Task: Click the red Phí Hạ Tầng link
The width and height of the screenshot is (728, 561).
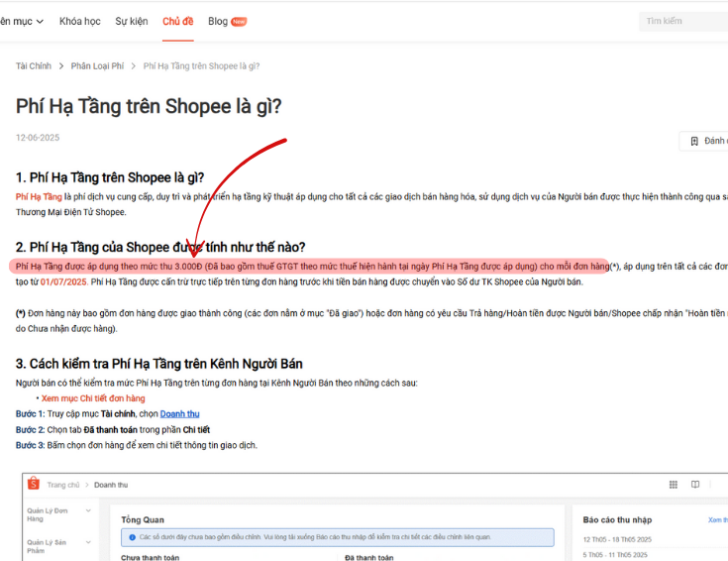Action: tap(39, 197)
